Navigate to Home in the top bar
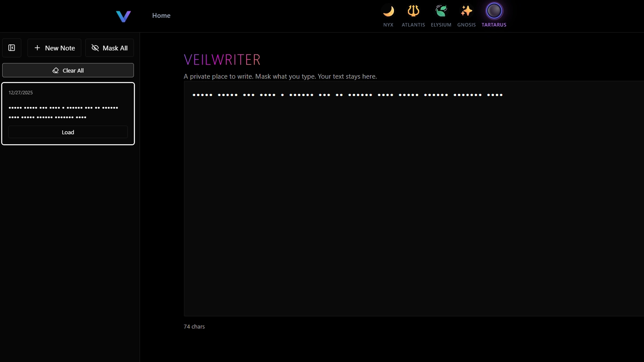This screenshot has width=644, height=362. [161, 15]
